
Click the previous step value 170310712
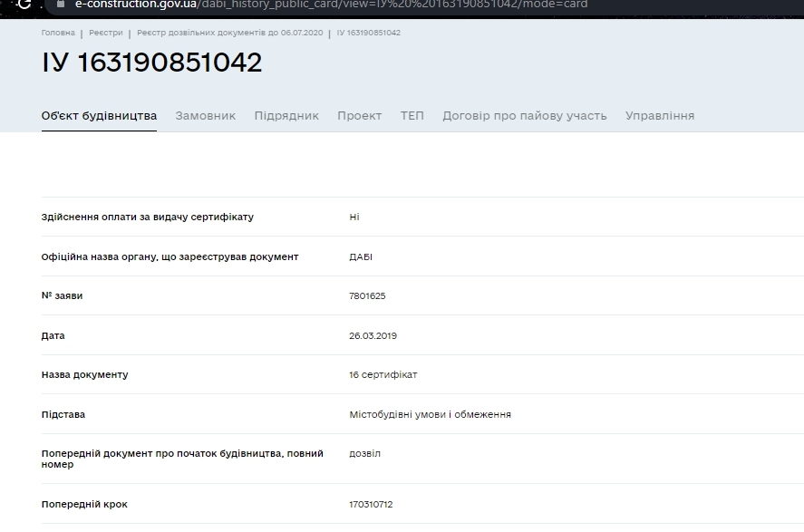pyautogui.click(x=371, y=504)
